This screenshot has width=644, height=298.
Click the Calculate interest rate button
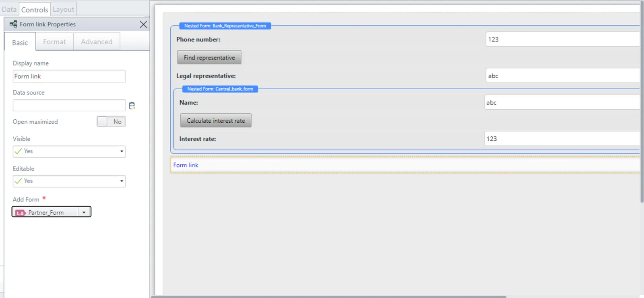coord(216,121)
